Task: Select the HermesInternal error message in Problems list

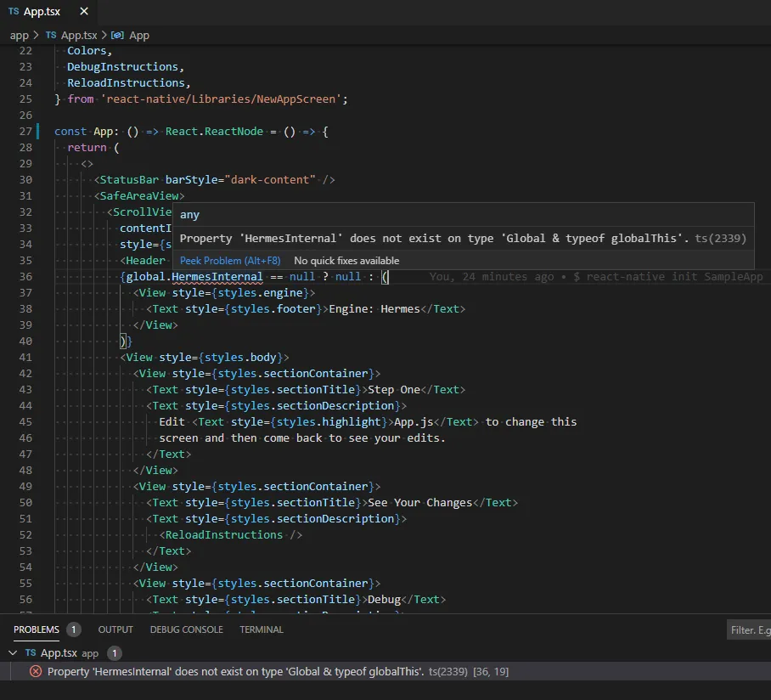Action: (x=235, y=671)
